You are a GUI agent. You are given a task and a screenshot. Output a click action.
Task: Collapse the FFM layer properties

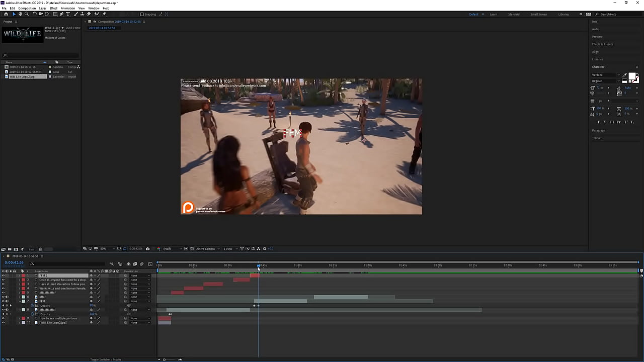[20, 301]
